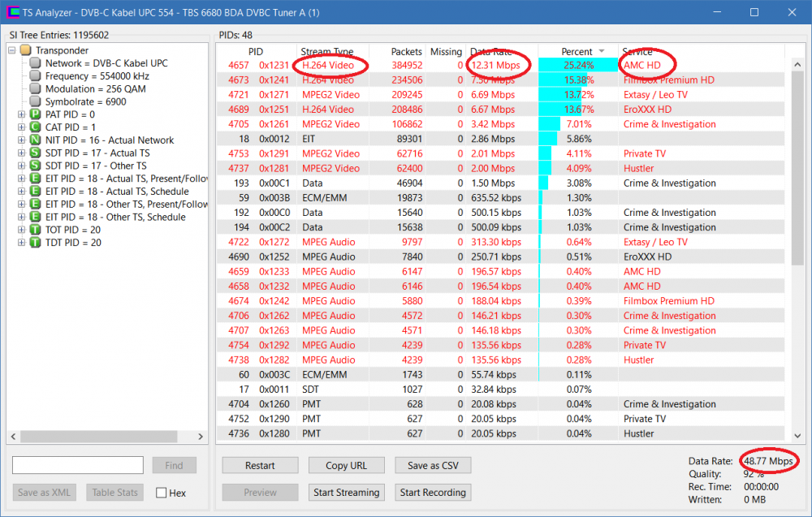Click the S icon for SDT Other TS
This screenshot has width=812, height=517.
(x=35, y=166)
